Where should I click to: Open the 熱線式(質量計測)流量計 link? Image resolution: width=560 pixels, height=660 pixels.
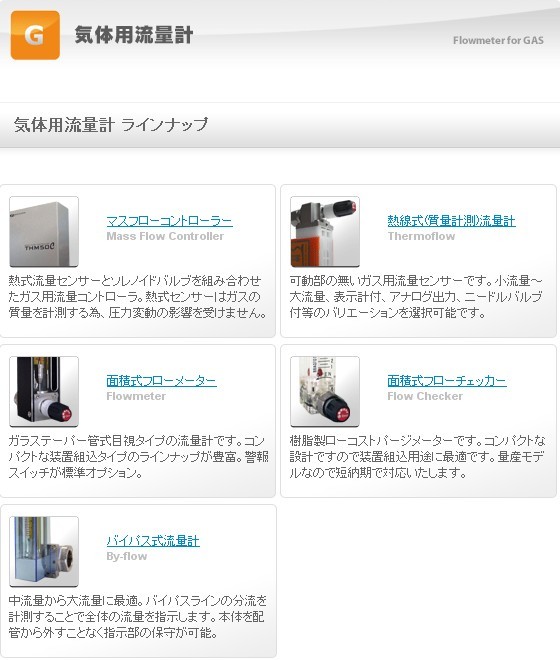(x=451, y=221)
